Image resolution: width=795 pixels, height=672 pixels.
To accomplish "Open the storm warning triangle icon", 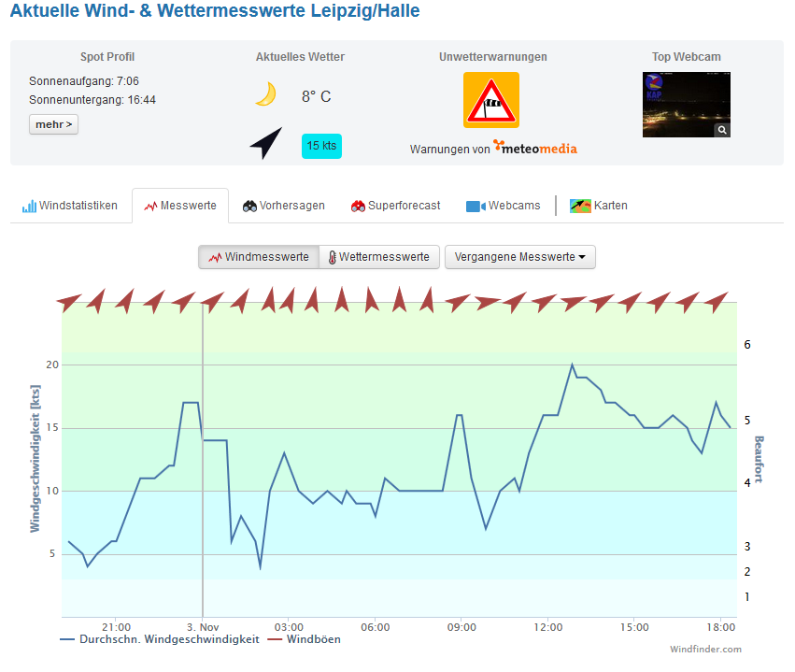I will coord(491,100).
